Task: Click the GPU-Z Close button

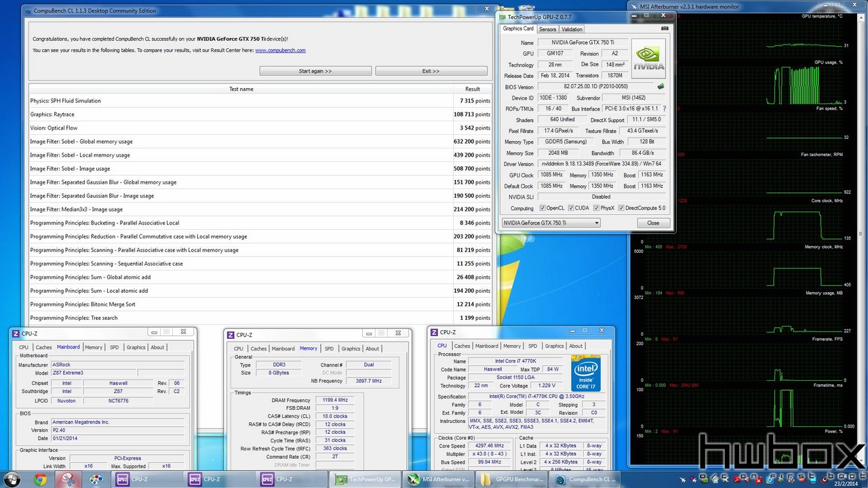Action: pyautogui.click(x=653, y=223)
